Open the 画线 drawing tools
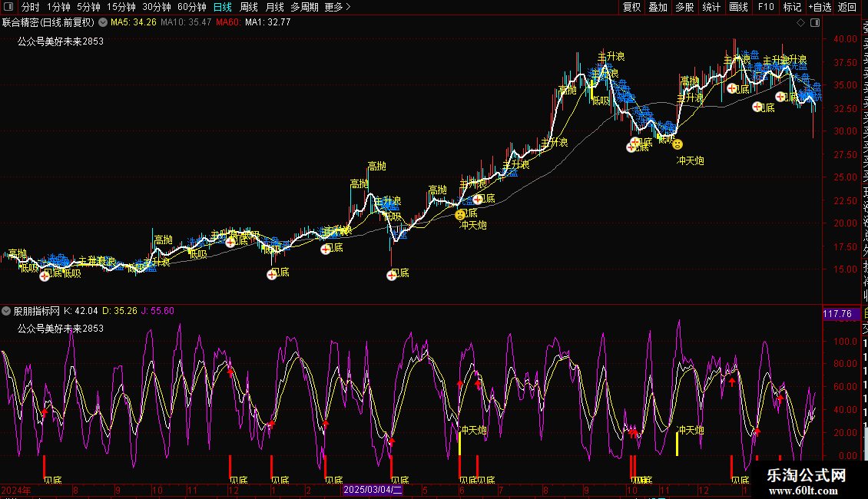 738,7
